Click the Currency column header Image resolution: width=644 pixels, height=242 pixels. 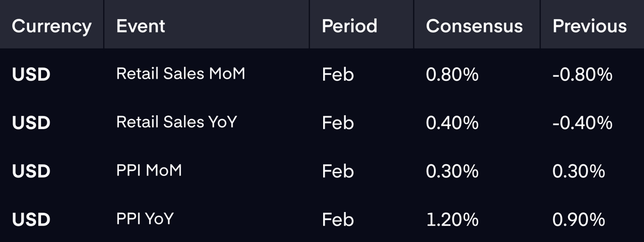tap(51, 27)
